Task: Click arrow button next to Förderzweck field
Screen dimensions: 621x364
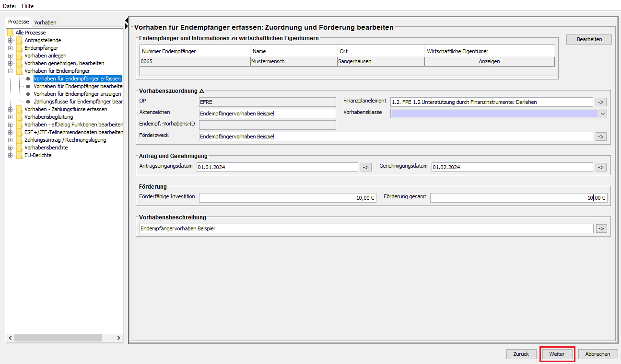Action: click(601, 136)
